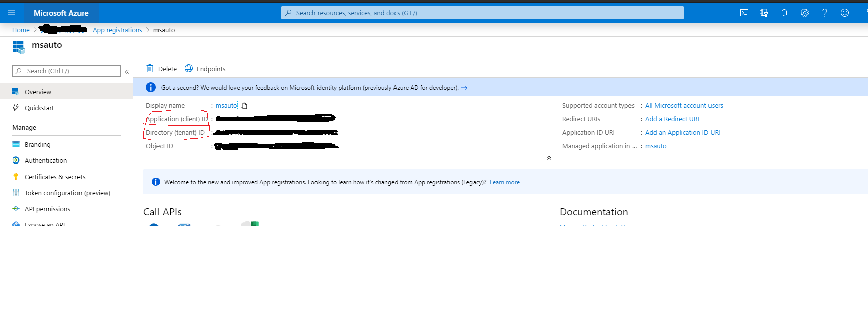Click the Supported account types label
Screen dimensions: 868x326
pos(598,105)
